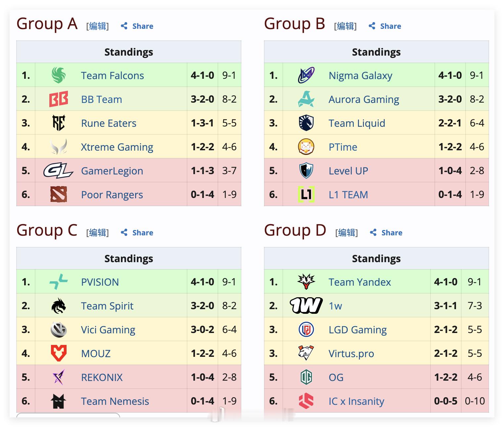Click the L1 TEAM logo icon
Screen dimensions: 504x427
point(306,194)
